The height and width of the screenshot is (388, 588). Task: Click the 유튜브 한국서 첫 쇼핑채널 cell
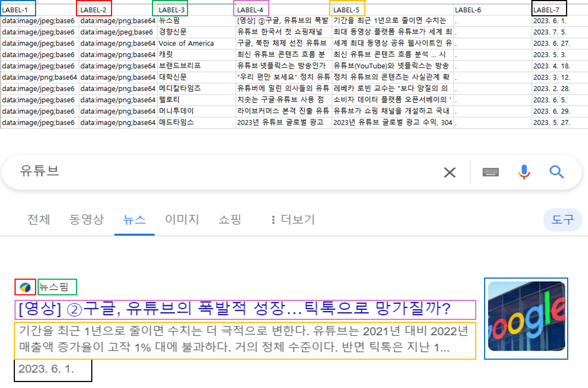click(284, 32)
